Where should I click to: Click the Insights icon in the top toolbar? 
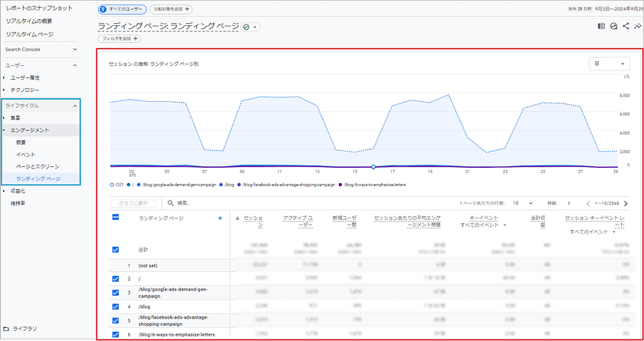[613, 26]
